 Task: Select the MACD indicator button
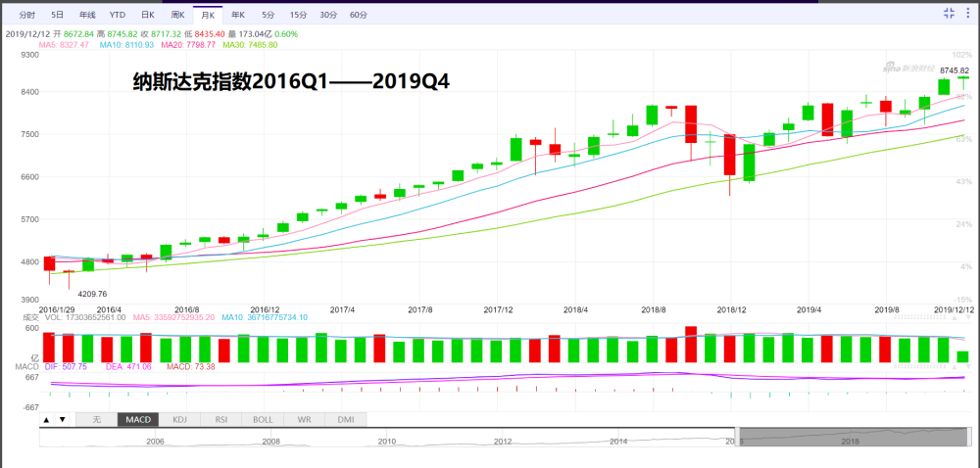click(138, 419)
